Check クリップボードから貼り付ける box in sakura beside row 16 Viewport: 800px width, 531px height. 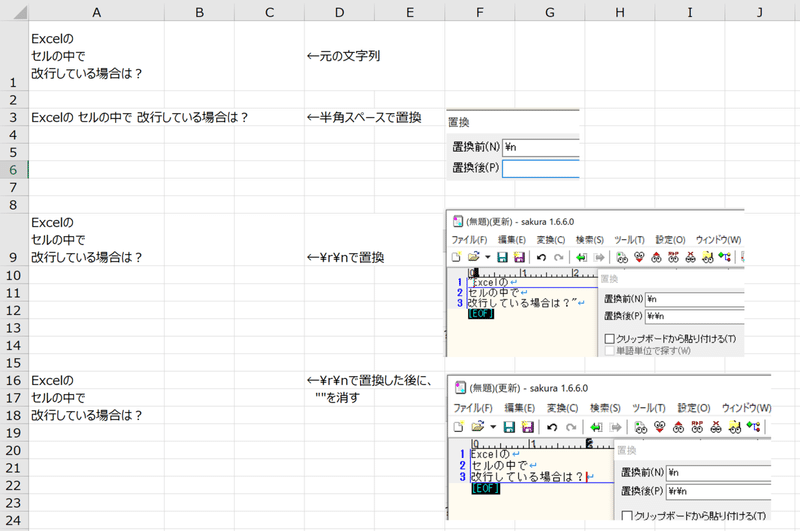[x=628, y=516]
